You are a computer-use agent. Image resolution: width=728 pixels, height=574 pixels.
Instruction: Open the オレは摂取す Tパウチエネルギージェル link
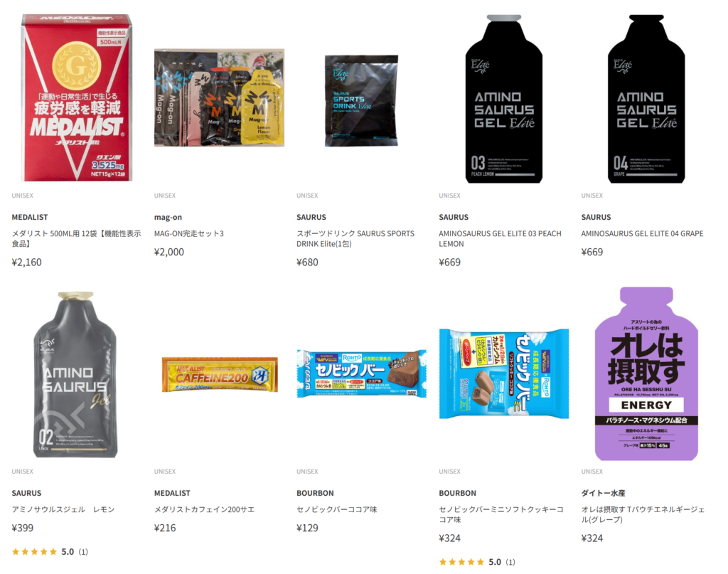(643, 514)
